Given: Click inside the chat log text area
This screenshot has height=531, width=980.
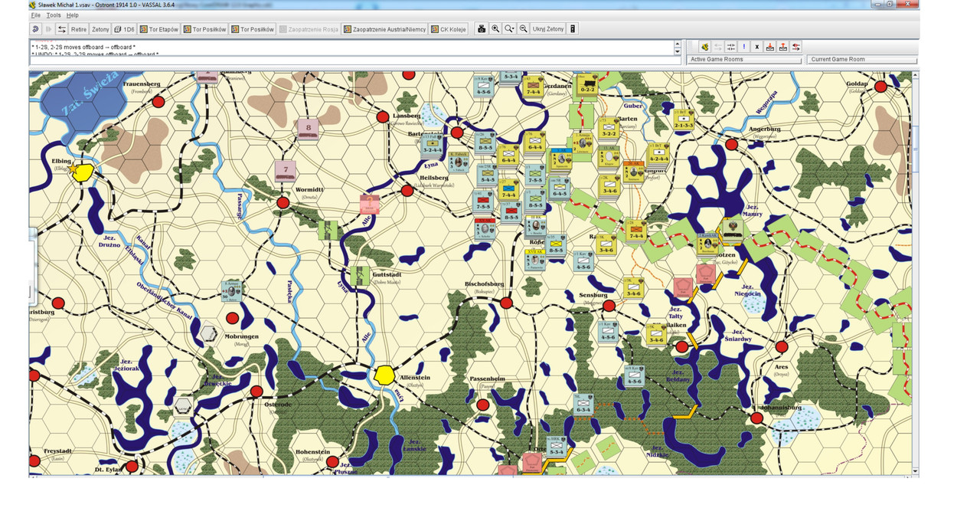Looking at the screenshot, I should tap(351, 48).
